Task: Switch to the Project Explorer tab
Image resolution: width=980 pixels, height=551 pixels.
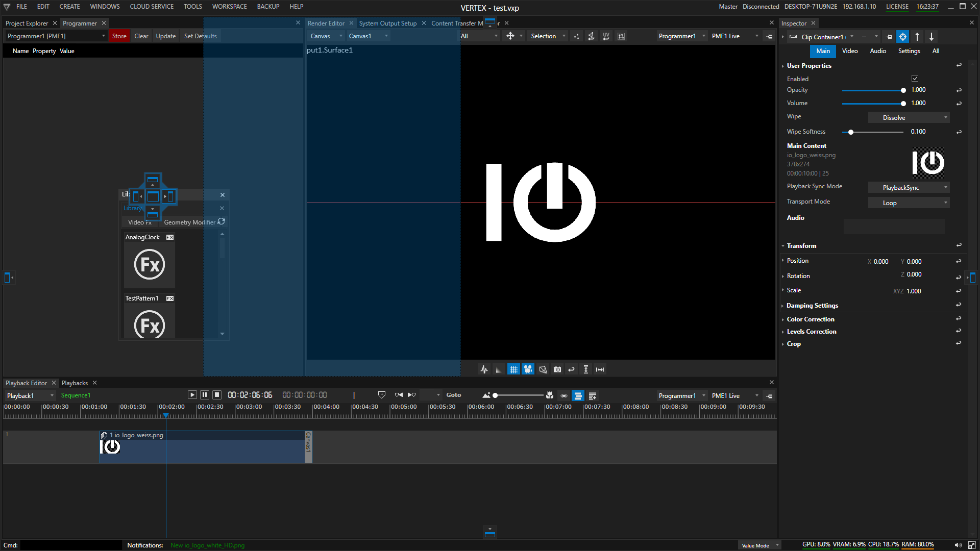Action: coord(27,23)
